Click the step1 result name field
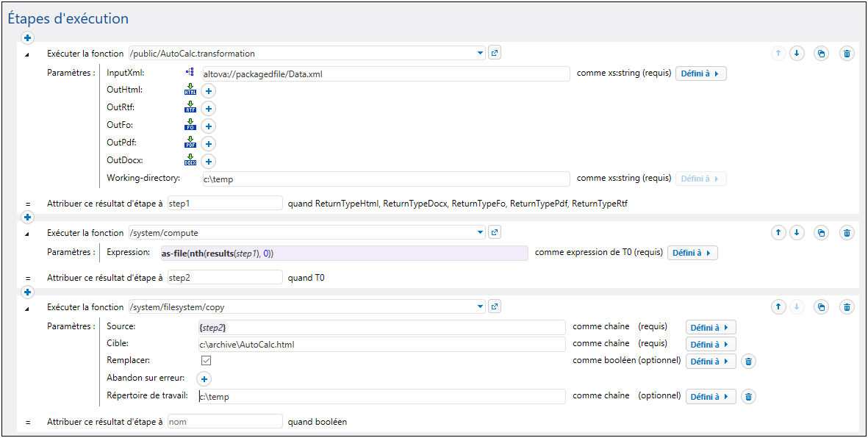Image resolution: width=868 pixels, height=438 pixels. click(x=224, y=203)
